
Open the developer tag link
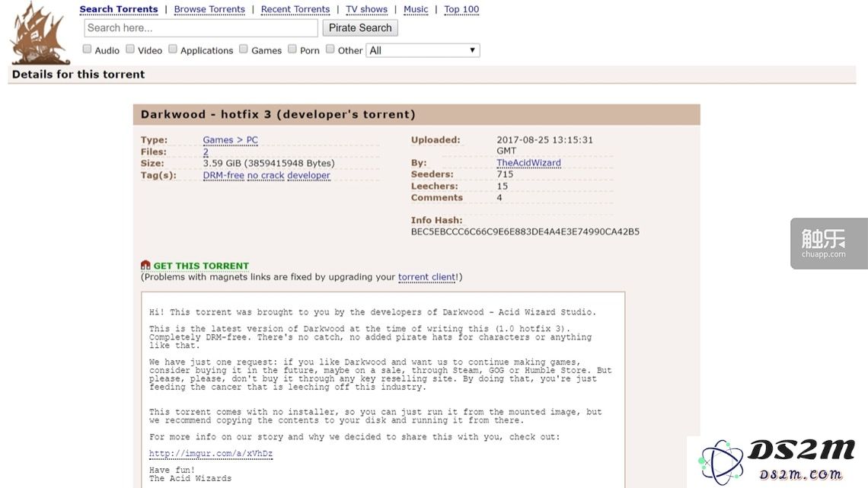tap(308, 175)
